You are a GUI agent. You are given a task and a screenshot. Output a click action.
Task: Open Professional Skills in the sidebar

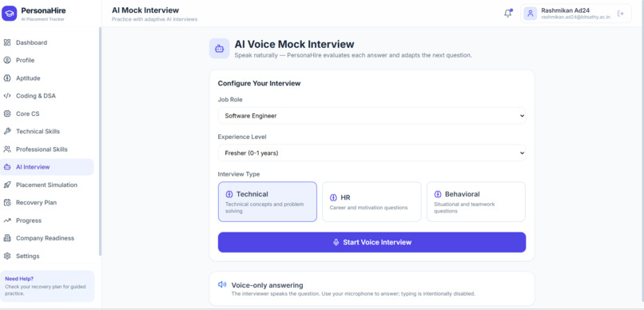(x=47, y=149)
